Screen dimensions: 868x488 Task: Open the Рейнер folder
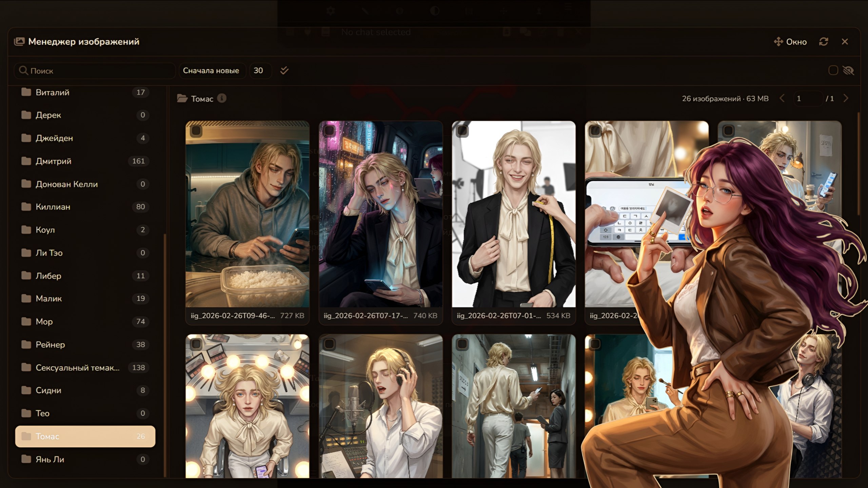85,345
